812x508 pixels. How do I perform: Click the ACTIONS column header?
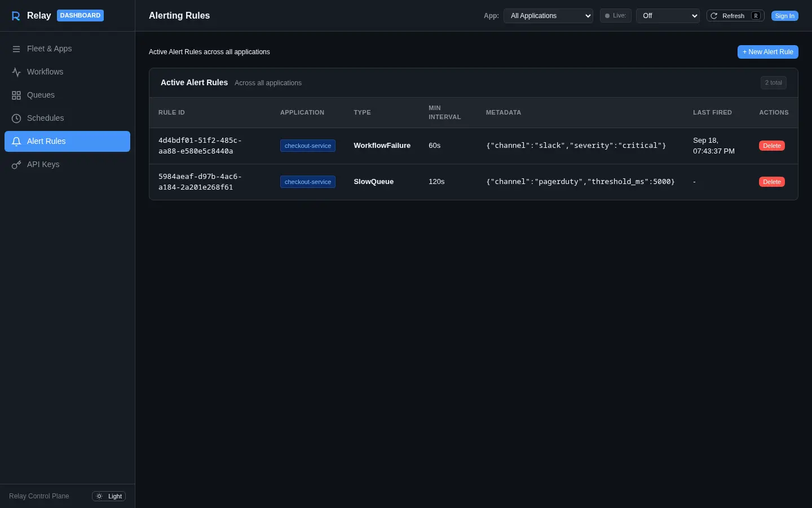point(774,113)
